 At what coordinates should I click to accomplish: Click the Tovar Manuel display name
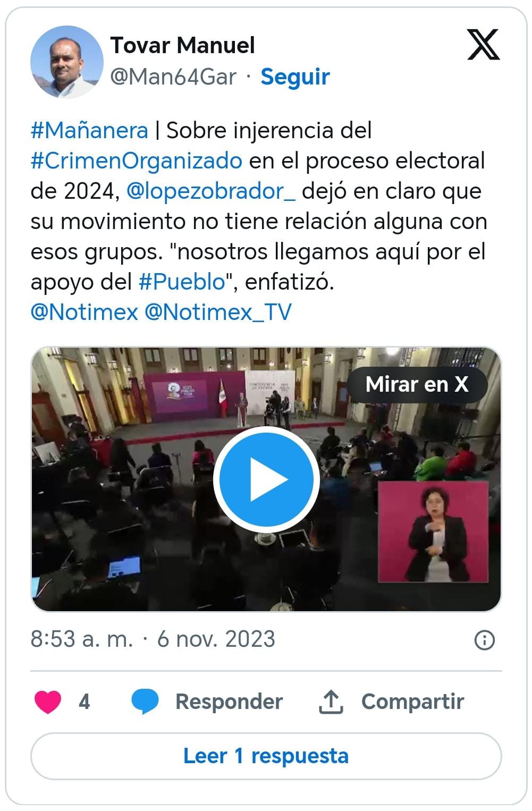click(183, 46)
